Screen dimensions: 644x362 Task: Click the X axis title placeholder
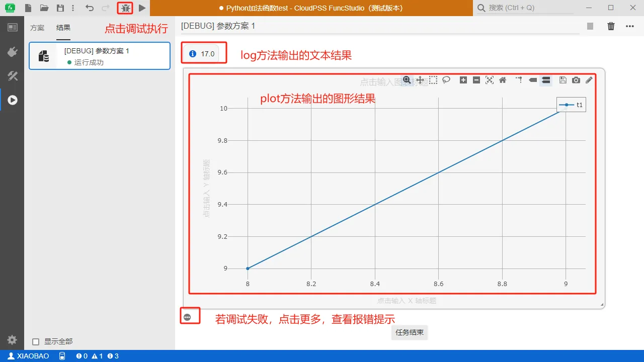click(407, 301)
